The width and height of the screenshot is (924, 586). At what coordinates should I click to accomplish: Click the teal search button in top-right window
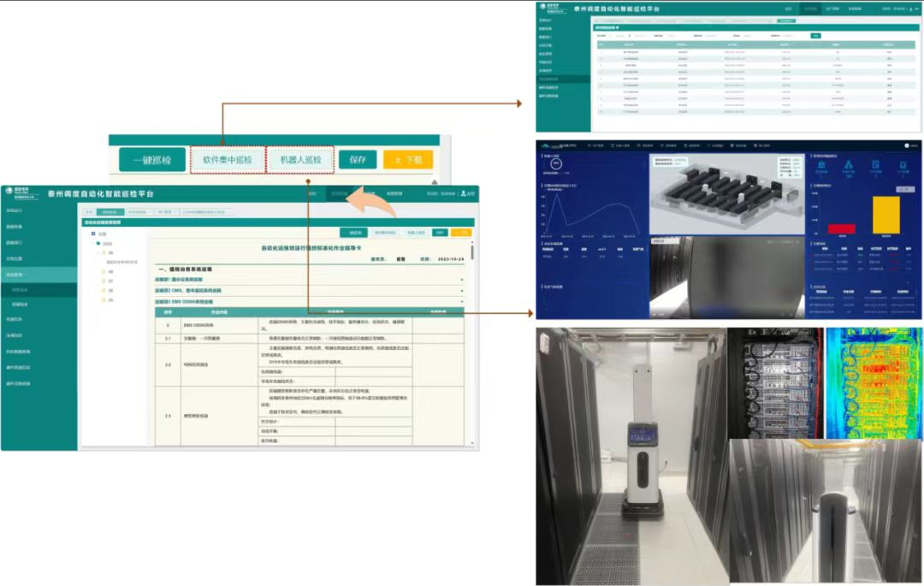(x=815, y=36)
